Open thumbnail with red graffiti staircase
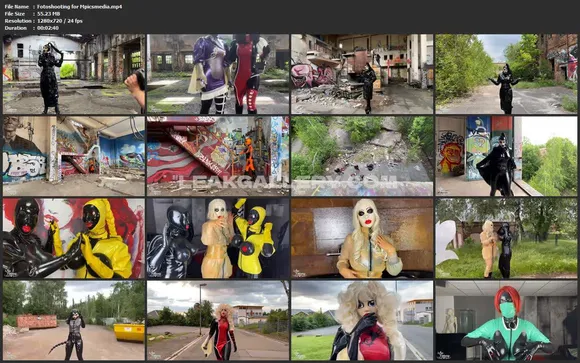The image size is (580, 363). tap(218, 156)
